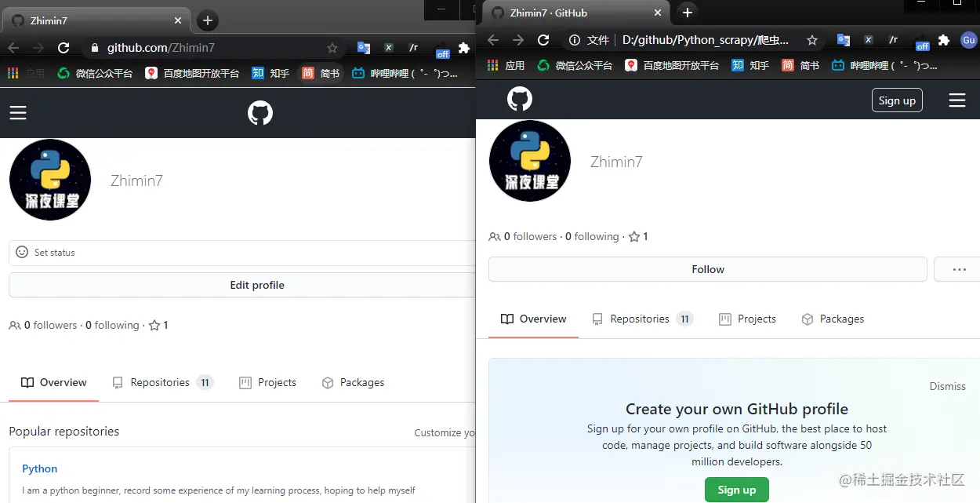
Task: Switch to Packages tab in right window
Action: pos(833,319)
